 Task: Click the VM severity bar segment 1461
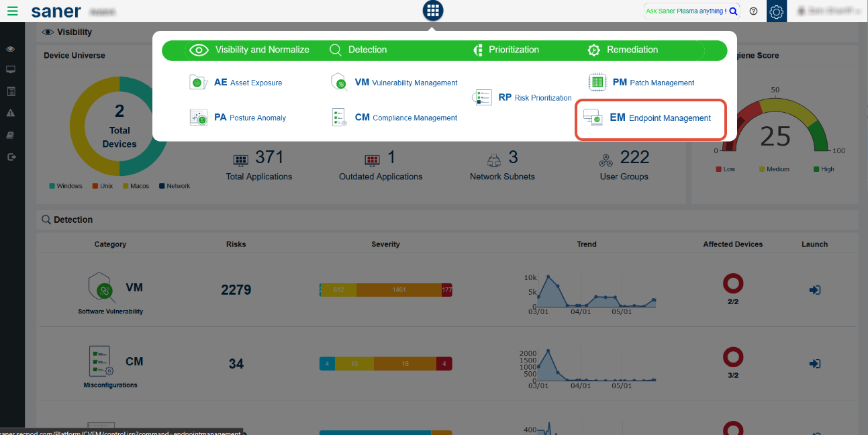399,290
